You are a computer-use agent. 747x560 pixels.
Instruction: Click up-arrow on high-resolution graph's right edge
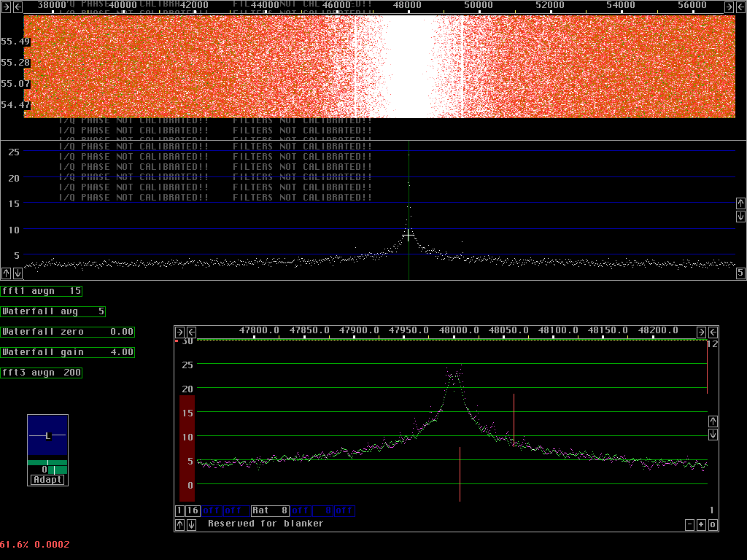(713, 421)
